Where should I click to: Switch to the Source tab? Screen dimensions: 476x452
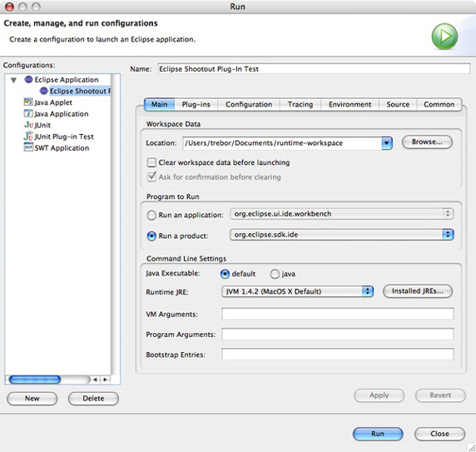[x=398, y=104]
